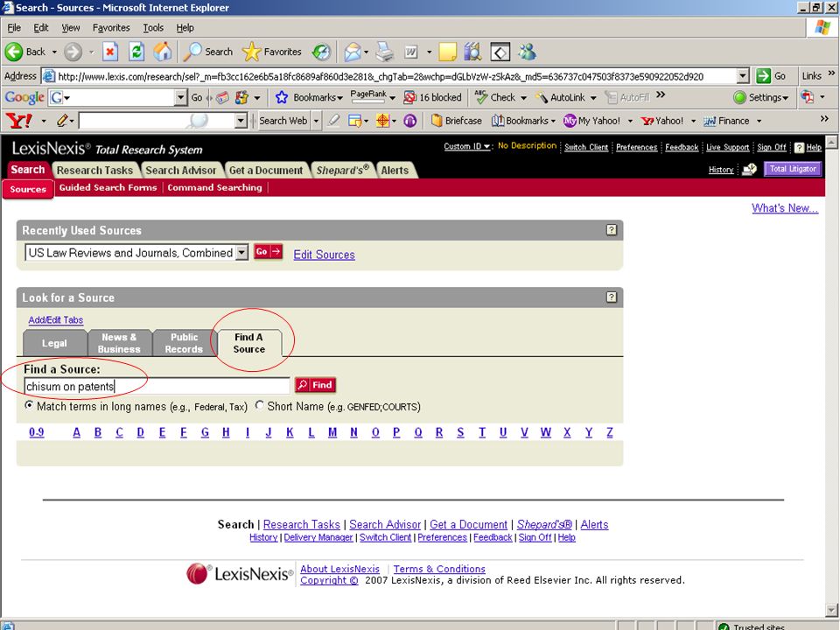Screen dimensions: 840x630
Task: Click letter M in alphabetical source index
Action: (332, 432)
